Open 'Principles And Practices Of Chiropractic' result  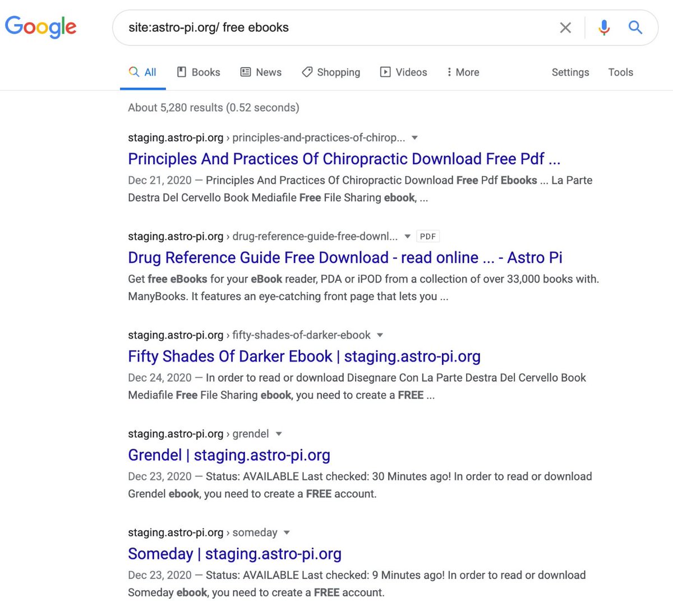pyautogui.click(x=344, y=159)
